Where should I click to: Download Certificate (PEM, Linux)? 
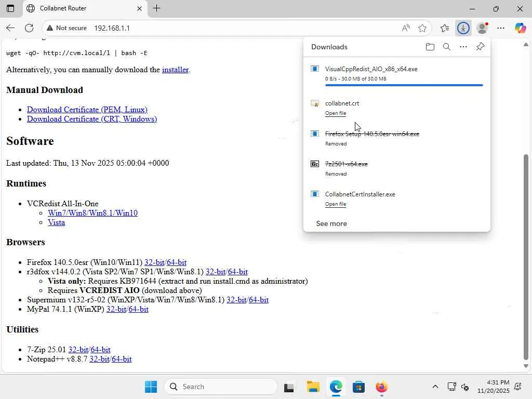[x=87, y=110]
